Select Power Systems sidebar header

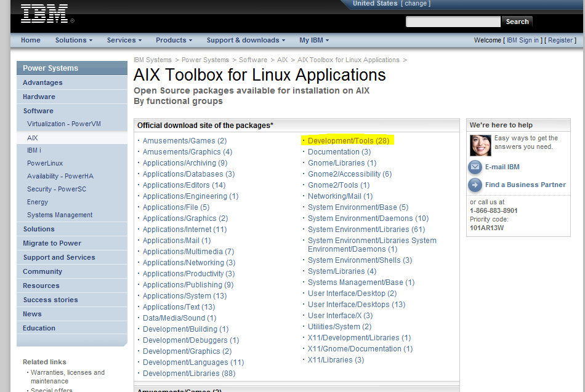72,68
